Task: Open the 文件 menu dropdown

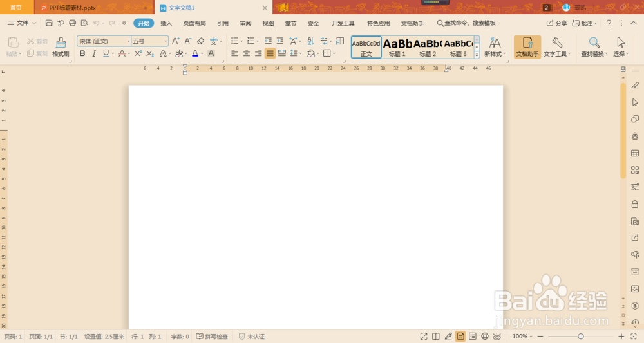Action: pyautogui.click(x=22, y=23)
